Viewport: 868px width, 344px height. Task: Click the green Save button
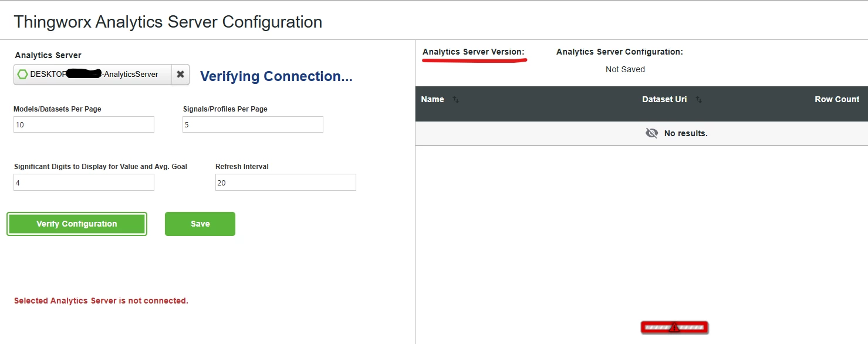click(200, 224)
